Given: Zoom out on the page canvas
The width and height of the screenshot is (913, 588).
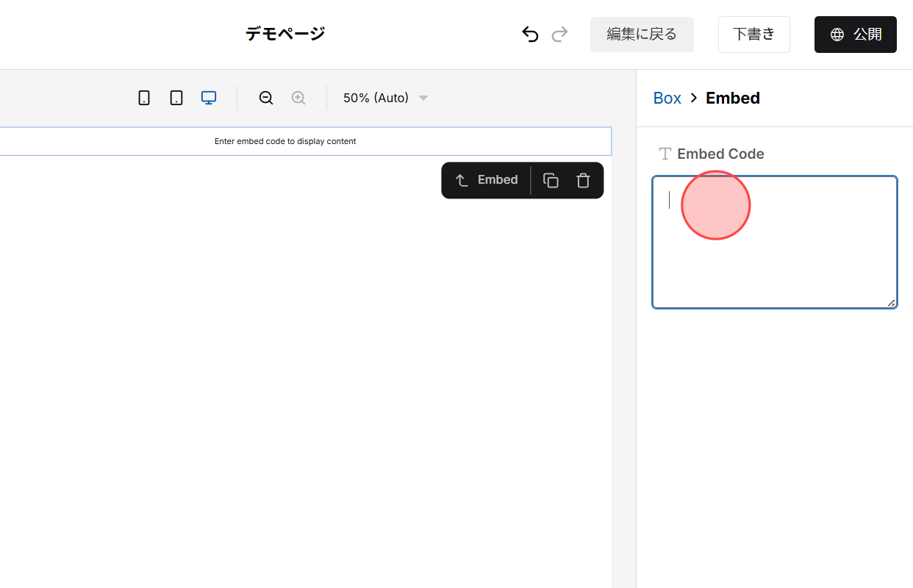Looking at the screenshot, I should pyautogui.click(x=265, y=97).
